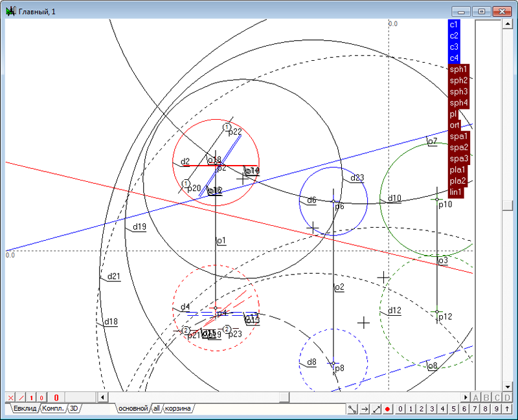Select the c1 item in the object list
Screen dimensions: 518x420
click(x=454, y=25)
